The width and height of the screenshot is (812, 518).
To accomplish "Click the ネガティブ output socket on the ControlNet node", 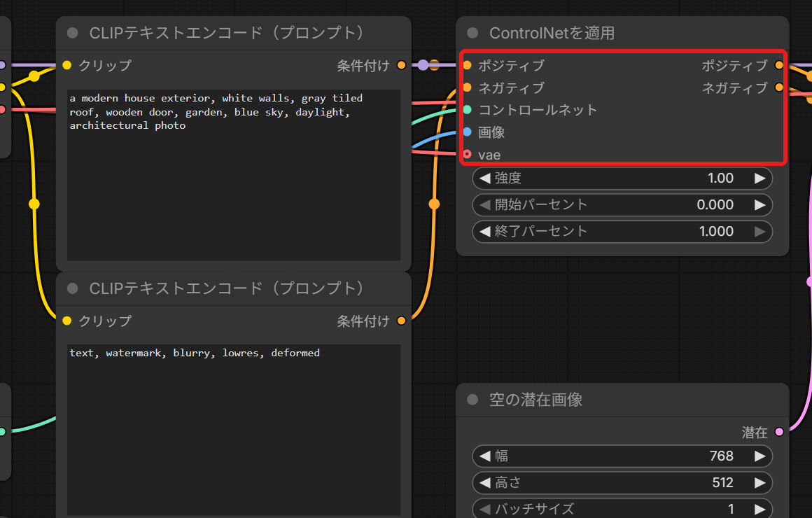I will [779, 87].
